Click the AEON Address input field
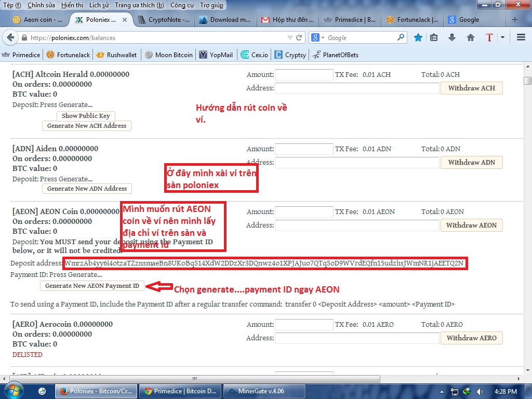 point(357,225)
